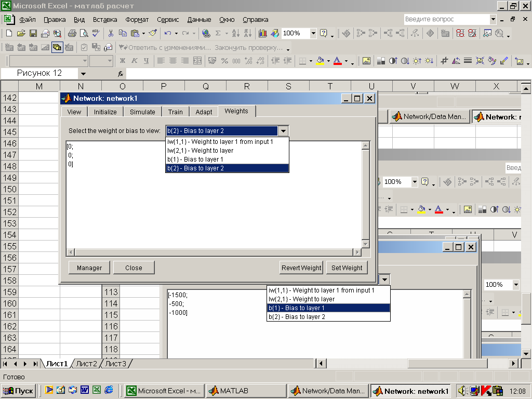Click the Format Painter brush icon
Screen dimensions: 532x399
[x=153, y=33]
